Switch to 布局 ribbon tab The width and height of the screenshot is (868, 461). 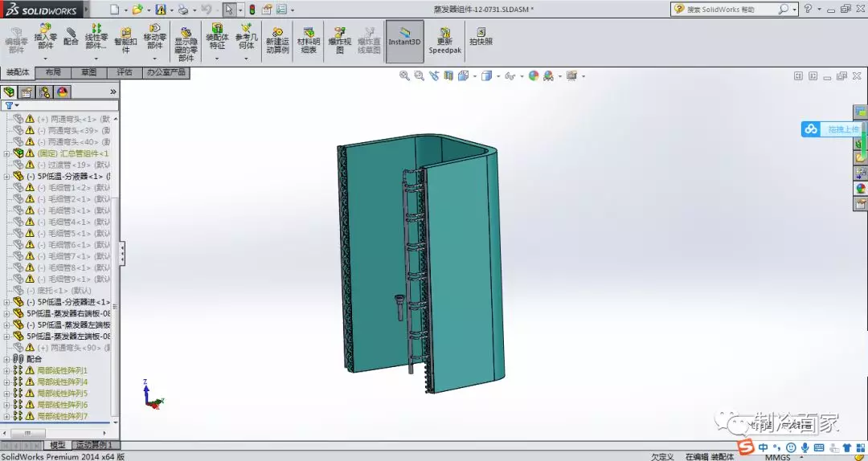tap(53, 72)
